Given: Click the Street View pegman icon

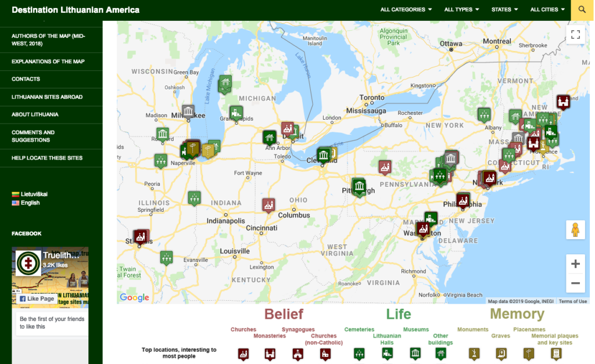Looking at the screenshot, I should pyautogui.click(x=575, y=230).
